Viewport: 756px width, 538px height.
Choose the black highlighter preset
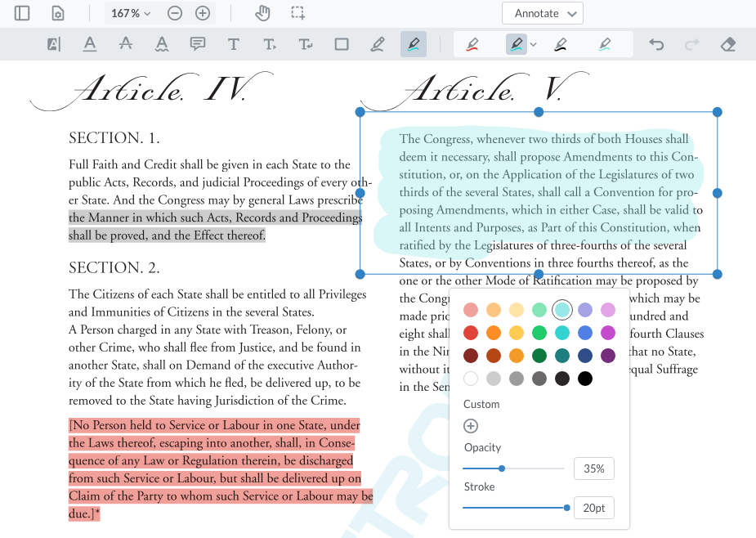tap(560, 44)
